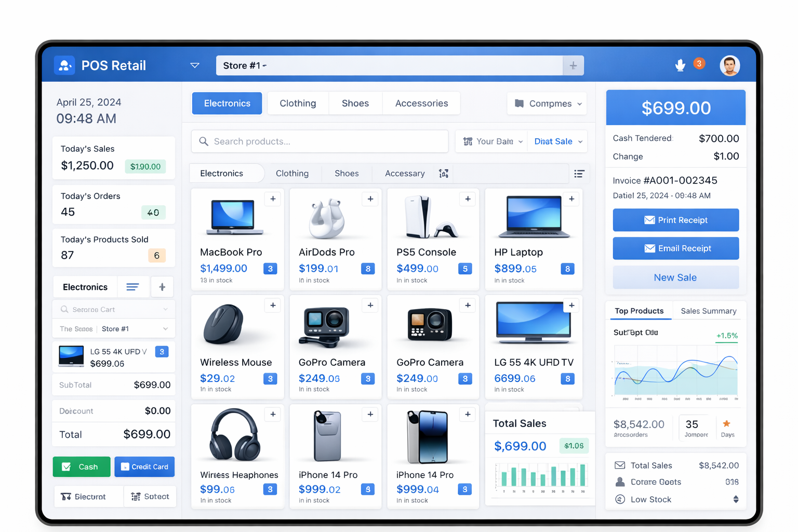Screen dimensions: 798x532
Task: Click the lines icon beside cart Electronics label
Action: 132,287
